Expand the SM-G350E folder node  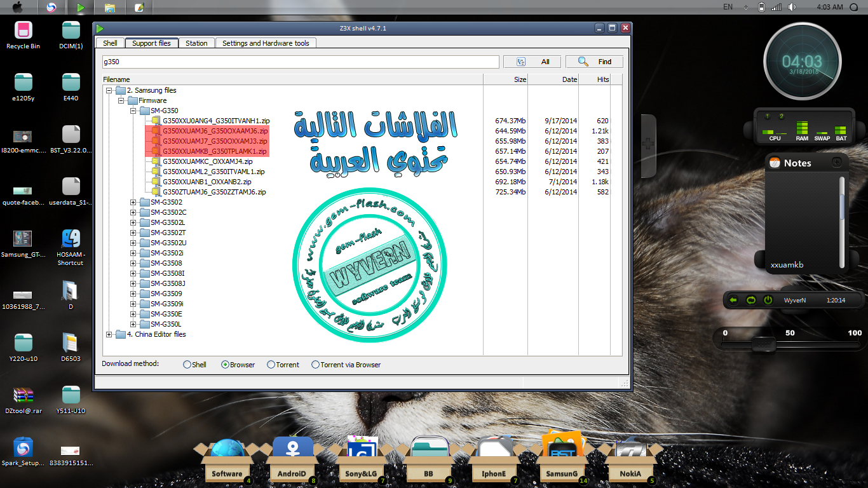pos(133,314)
